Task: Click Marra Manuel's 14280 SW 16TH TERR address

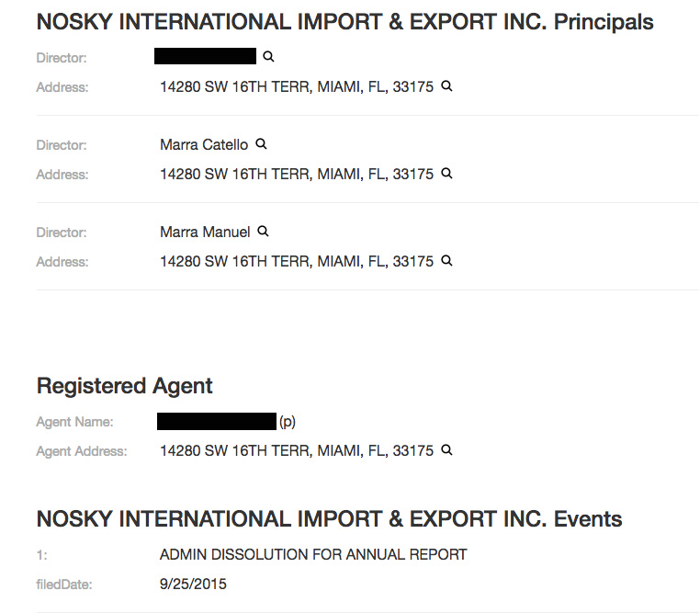Action: point(297,261)
